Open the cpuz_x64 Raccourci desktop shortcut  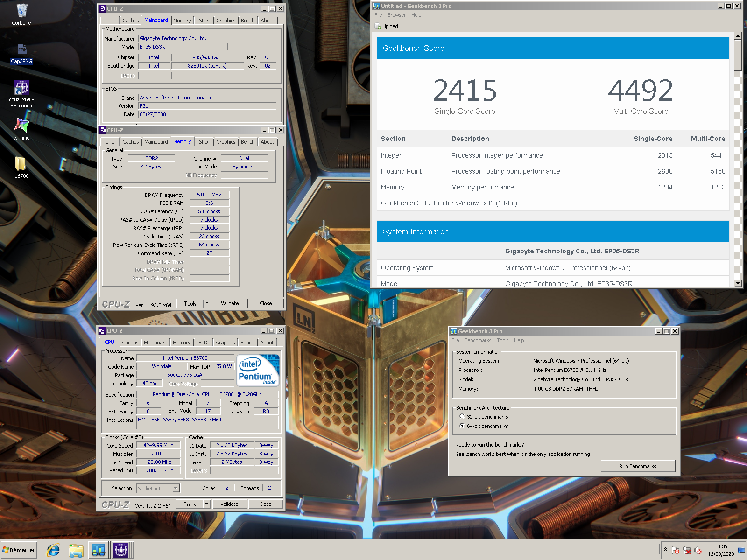pos(21,93)
